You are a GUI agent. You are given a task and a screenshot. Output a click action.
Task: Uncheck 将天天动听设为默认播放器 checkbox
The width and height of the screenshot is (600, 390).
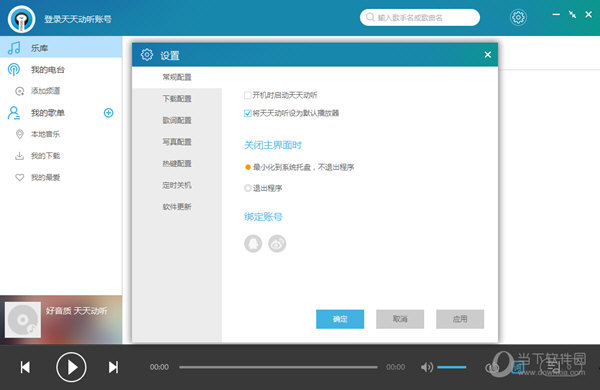click(248, 113)
